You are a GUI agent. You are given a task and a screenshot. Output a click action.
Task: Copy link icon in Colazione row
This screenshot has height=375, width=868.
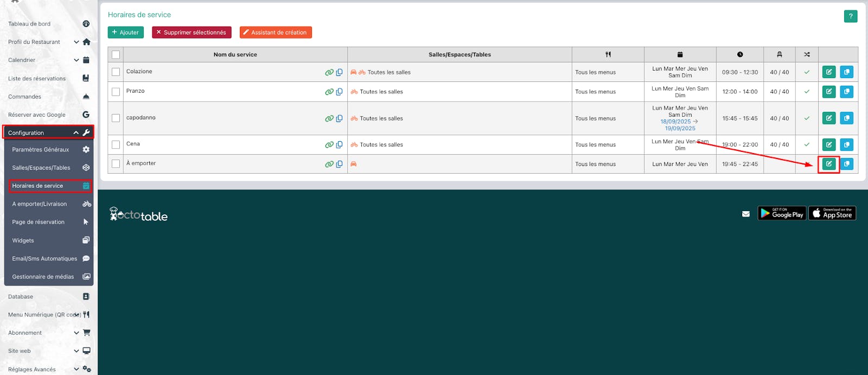pos(339,72)
